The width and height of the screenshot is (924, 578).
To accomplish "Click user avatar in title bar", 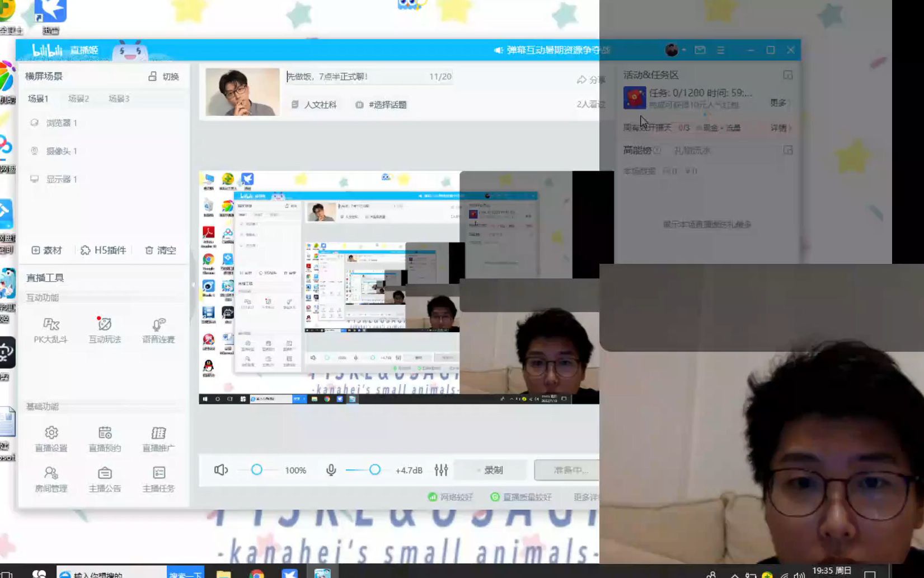I will (x=672, y=50).
